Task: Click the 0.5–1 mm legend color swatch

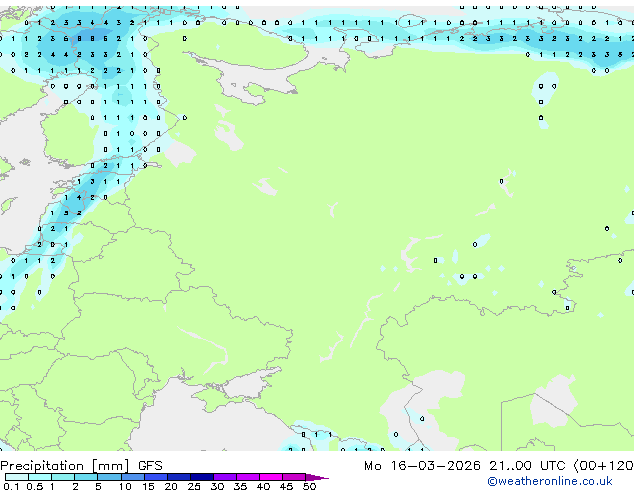Action: point(40,477)
